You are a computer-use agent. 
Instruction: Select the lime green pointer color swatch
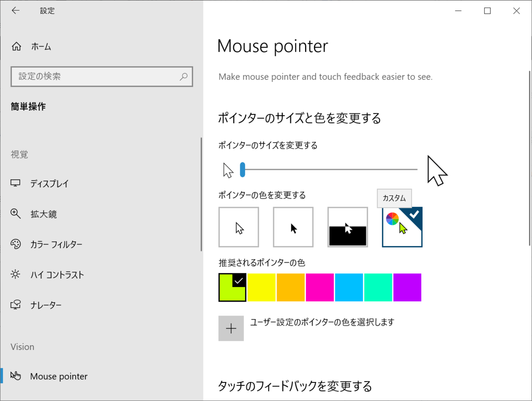[232, 288]
